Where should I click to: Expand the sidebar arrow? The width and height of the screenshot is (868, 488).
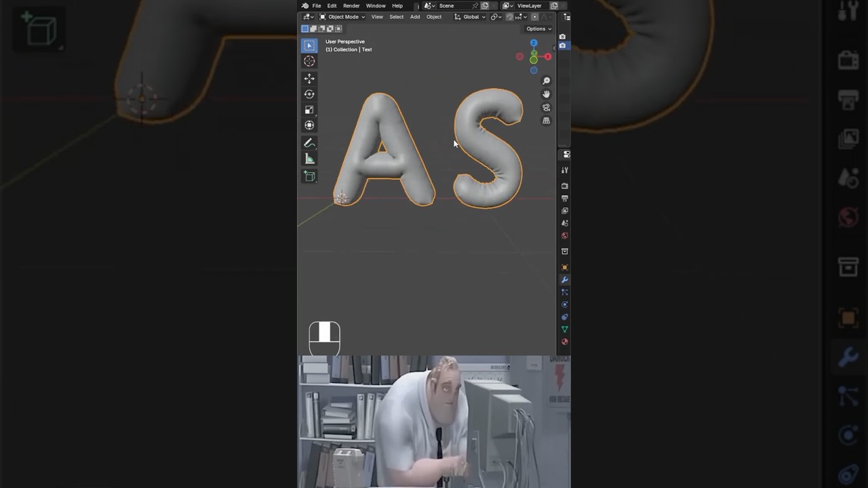coord(554,47)
